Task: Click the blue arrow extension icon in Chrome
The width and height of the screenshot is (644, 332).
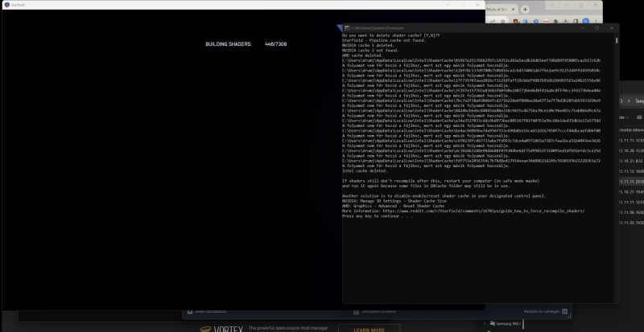Action: tap(536, 21)
